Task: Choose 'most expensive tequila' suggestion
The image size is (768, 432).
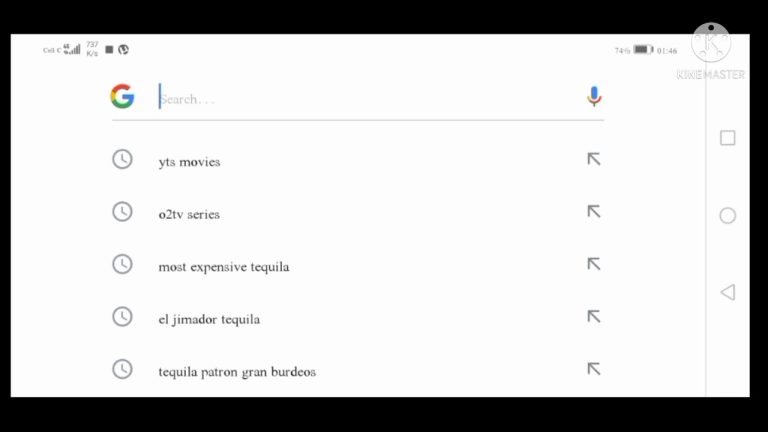Action: pyautogui.click(x=224, y=267)
